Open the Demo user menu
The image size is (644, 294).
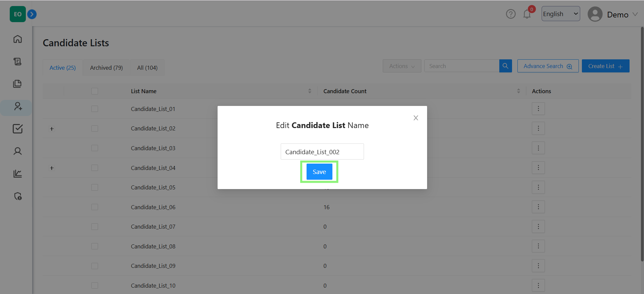[613, 14]
